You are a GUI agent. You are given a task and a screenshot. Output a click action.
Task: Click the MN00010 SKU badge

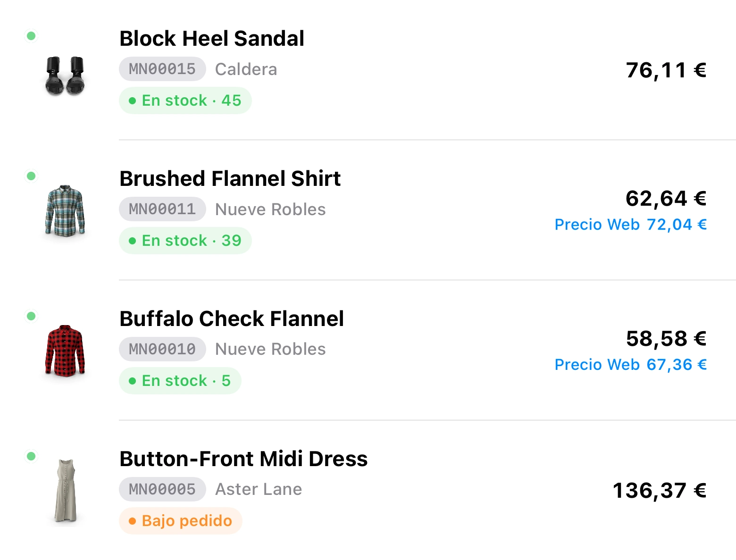click(x=162, y=349)
